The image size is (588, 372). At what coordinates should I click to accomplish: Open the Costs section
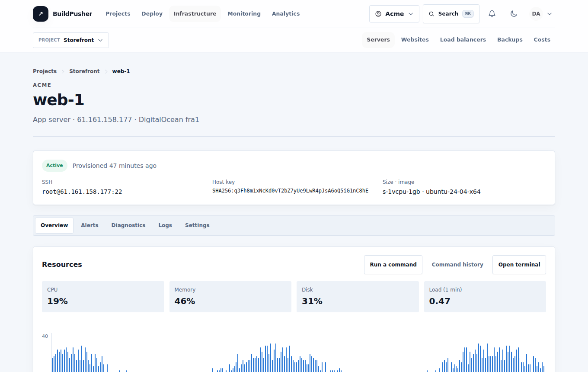click(x=542, y=40)
